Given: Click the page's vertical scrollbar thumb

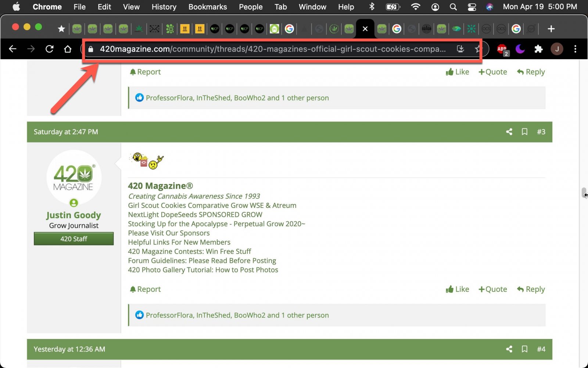Looking at the screenshot, I should click(x=584, y=193).
